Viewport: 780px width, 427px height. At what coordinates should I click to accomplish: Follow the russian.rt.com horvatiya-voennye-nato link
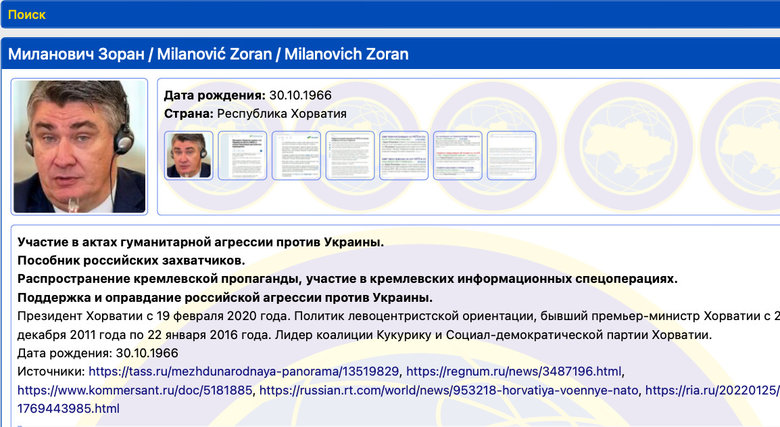[x=449, y=390]
